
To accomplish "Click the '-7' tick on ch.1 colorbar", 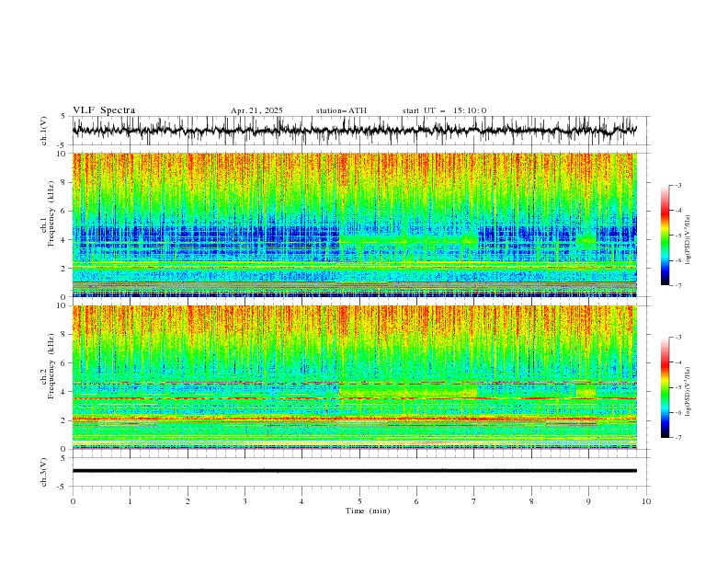I will pyautogui.click(x=677, y=285).
